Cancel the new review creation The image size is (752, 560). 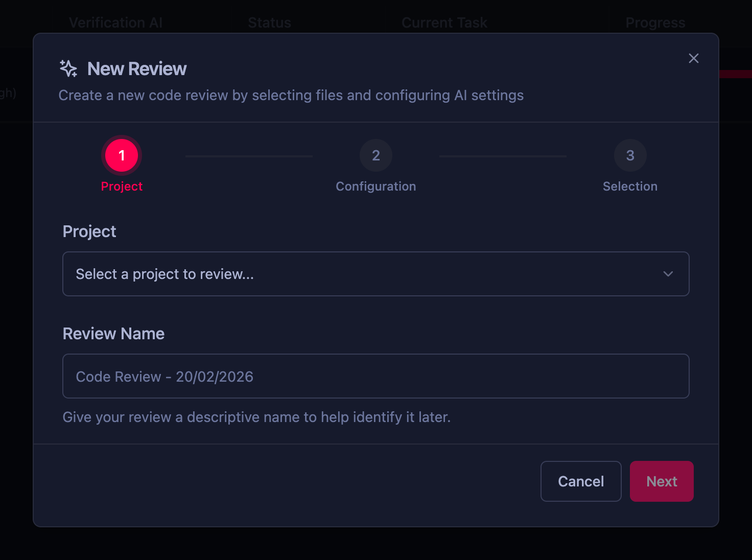581,481
